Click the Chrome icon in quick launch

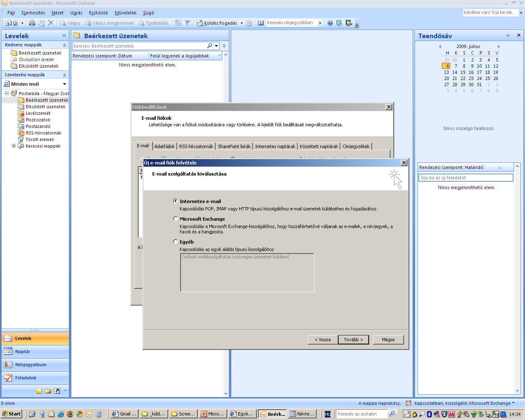click(x=80, y=414)
